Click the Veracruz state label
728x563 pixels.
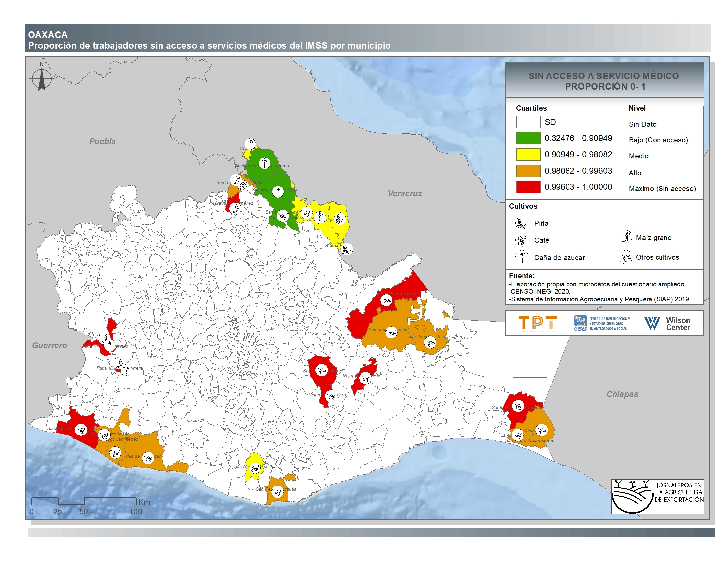coord(405,193)
